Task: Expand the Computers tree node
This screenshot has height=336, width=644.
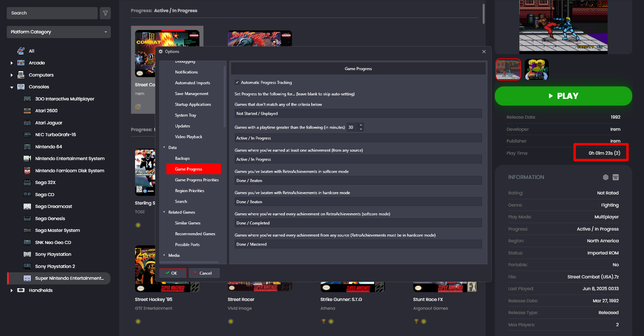Action: pos(11,75)
